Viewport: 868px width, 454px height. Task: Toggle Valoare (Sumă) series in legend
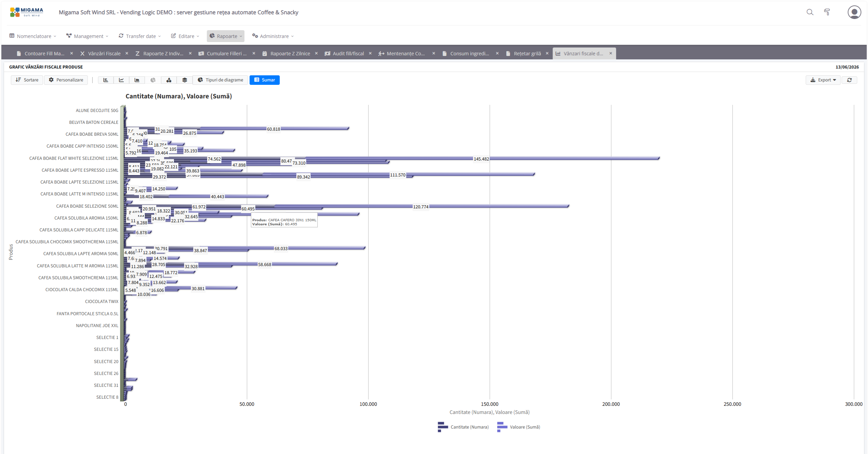tap(518, 427)
